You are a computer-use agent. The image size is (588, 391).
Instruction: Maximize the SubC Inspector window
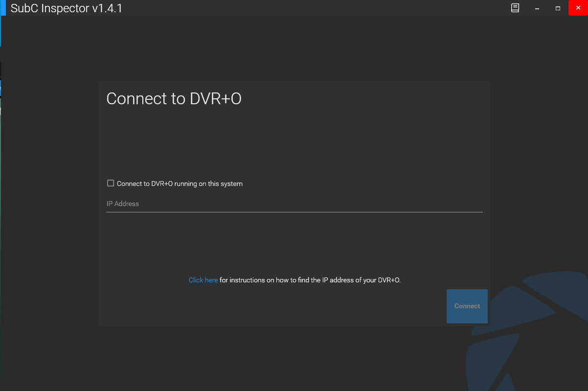pyautogui.click(x=558, y=8)
